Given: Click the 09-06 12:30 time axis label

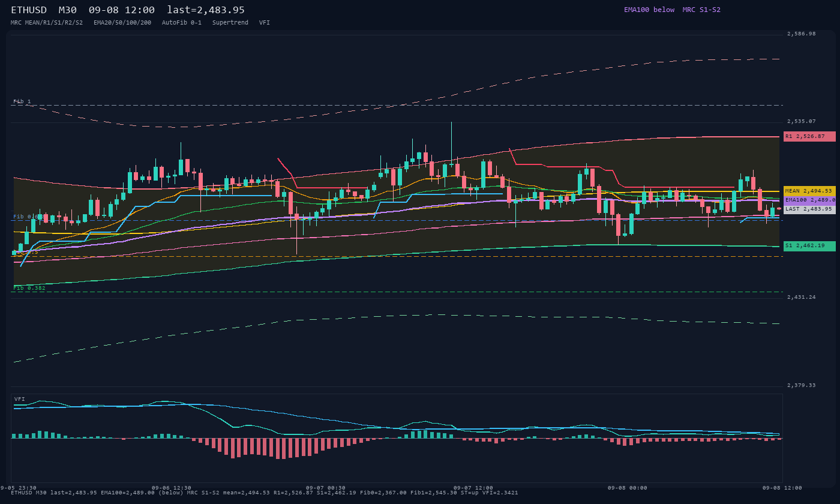Looking at the screenshot, I should click(x=172, y=488).
